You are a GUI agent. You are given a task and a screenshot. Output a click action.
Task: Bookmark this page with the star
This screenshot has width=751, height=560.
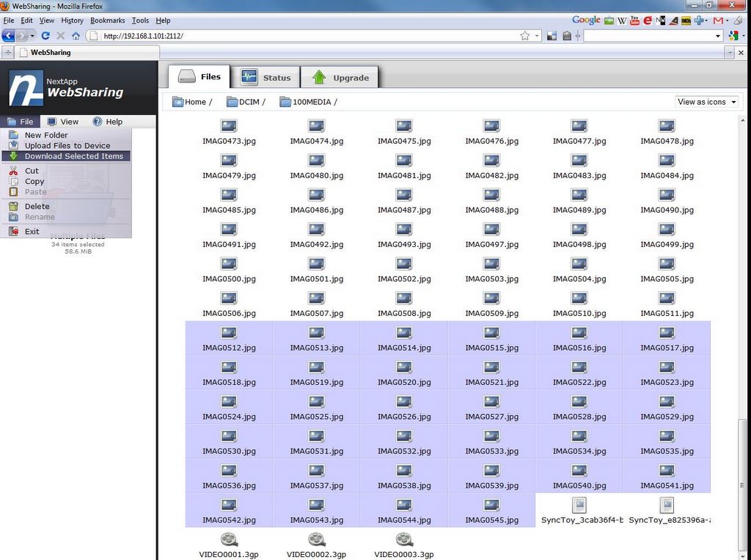pyautogui.click(x=525, y=35)
